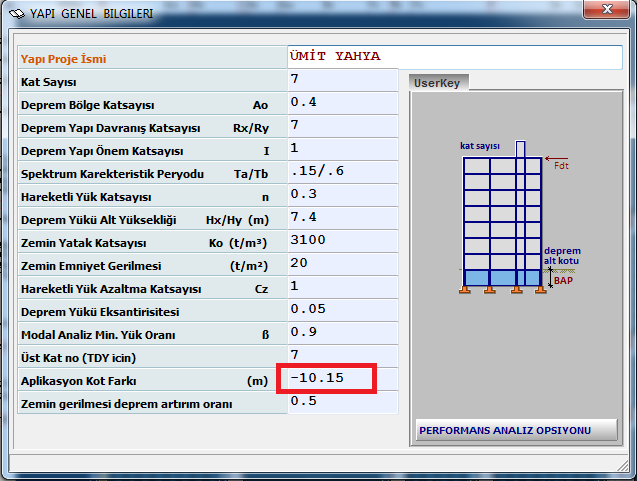Open the Performans Analiz Opsiyonu button
Viewport: 637px width, 481px height.
(x=505, y=430)
